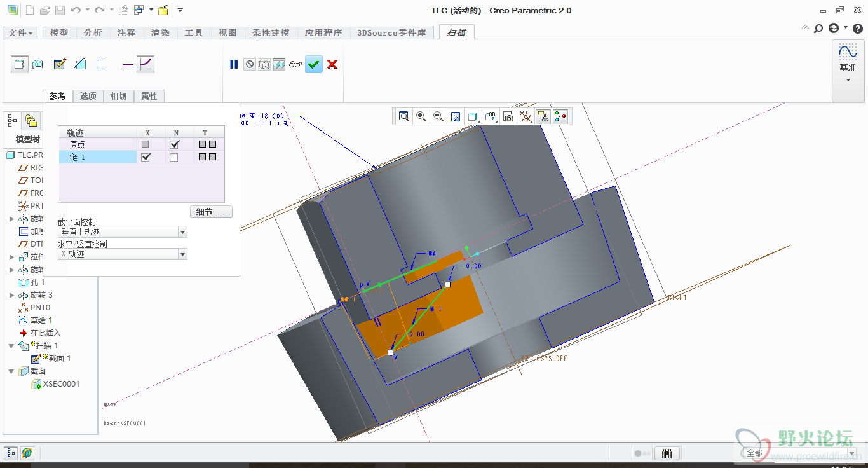Select the attached preview mode icon
This screenshot has height=468, width=868.
coord(279,64)
